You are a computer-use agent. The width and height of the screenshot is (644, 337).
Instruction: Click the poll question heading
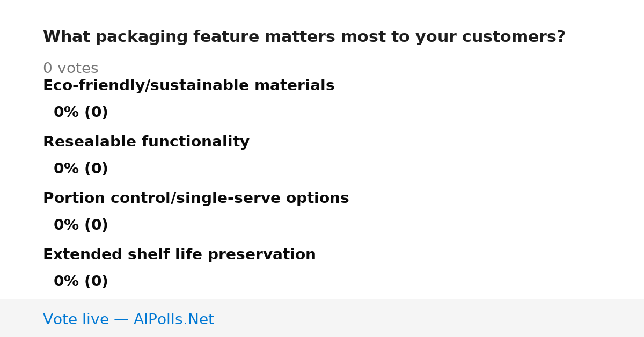(304, 37)
